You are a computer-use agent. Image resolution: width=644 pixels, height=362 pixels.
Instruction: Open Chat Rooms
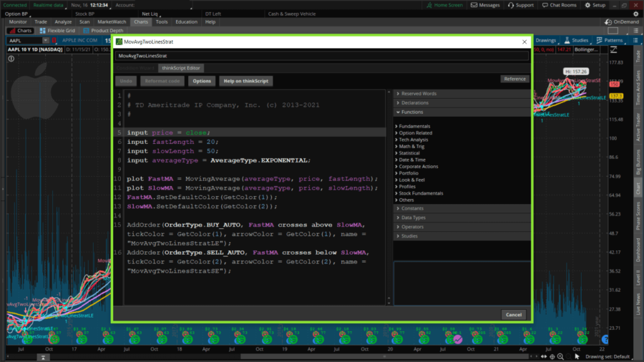[x=559, y=5]
